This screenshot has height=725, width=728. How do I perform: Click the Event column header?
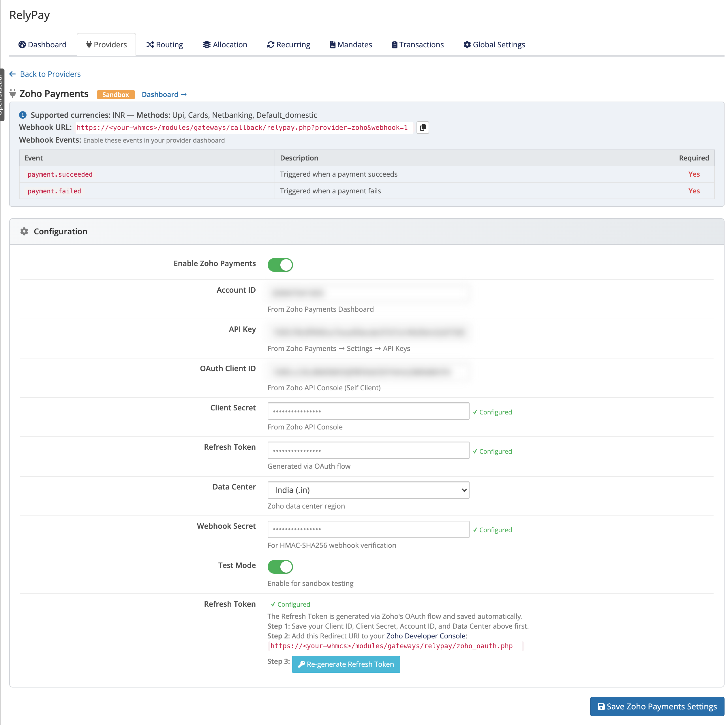pyautogui.click(x=147, y=158)
